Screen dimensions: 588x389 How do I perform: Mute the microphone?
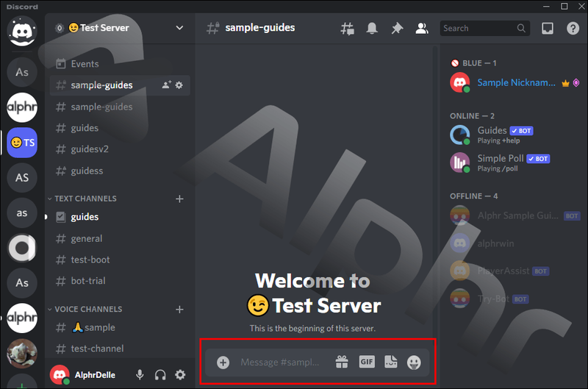coord(140,375)
